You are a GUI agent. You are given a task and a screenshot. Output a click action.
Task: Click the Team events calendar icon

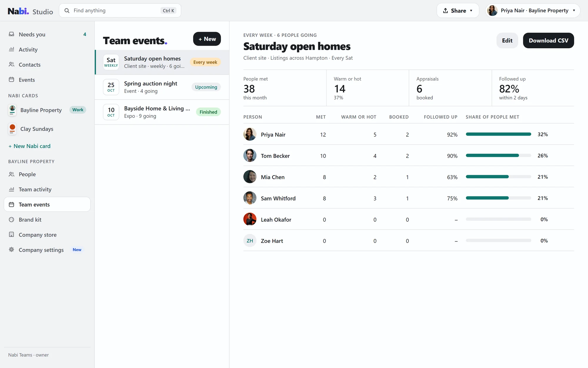(x=11, y=204)
